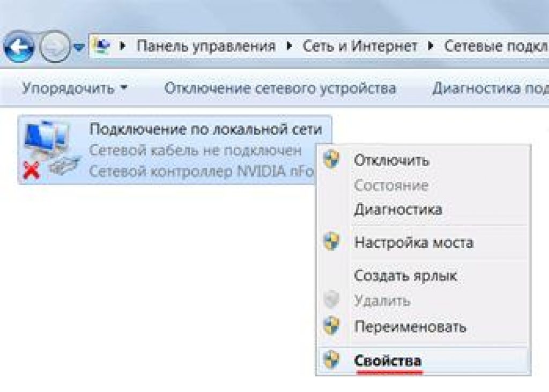Click the Control Panel icon in the address bar
The width and height of the screenshot is (549, 392).
tap(101, 47)
